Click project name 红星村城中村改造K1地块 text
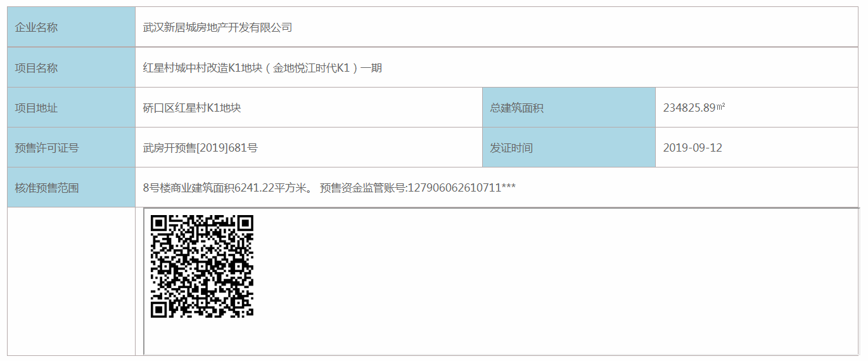Image resolution: width=868 pixels, height=361 pixels. click(199, 68)
